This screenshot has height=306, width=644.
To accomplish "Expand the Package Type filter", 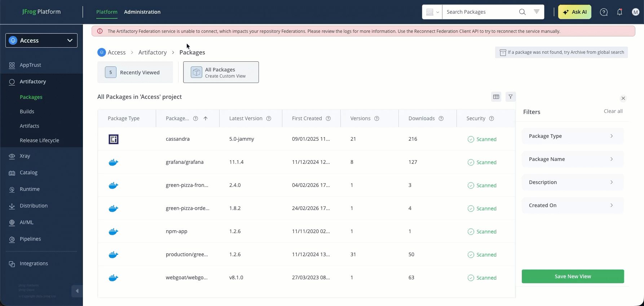I will point(573,136).
